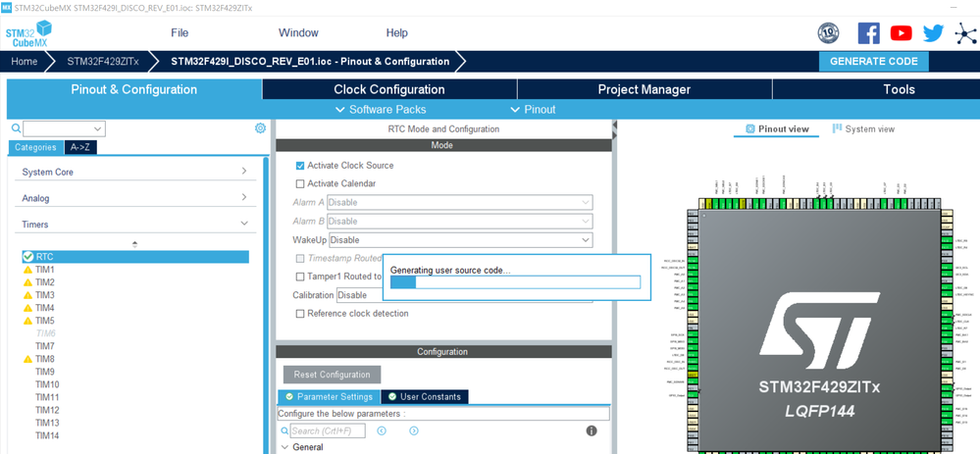980x454 pixels.
Task: Enable Reference clock detection
Action: (x=300, y=314)
